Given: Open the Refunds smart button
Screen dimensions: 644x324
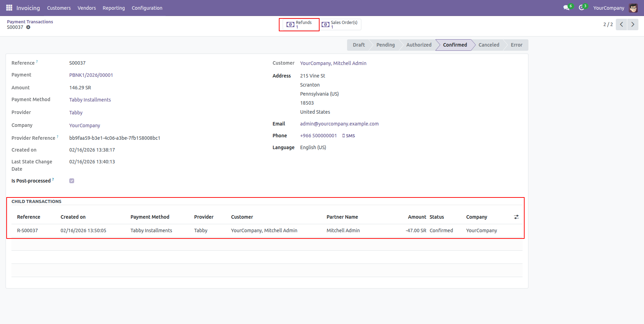Looking at the screenshot, I should point(299,24).
